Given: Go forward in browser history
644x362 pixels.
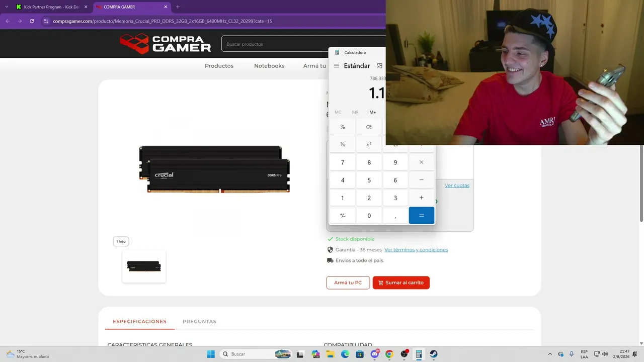Looking at the screenshot, I should pos(20,21).
